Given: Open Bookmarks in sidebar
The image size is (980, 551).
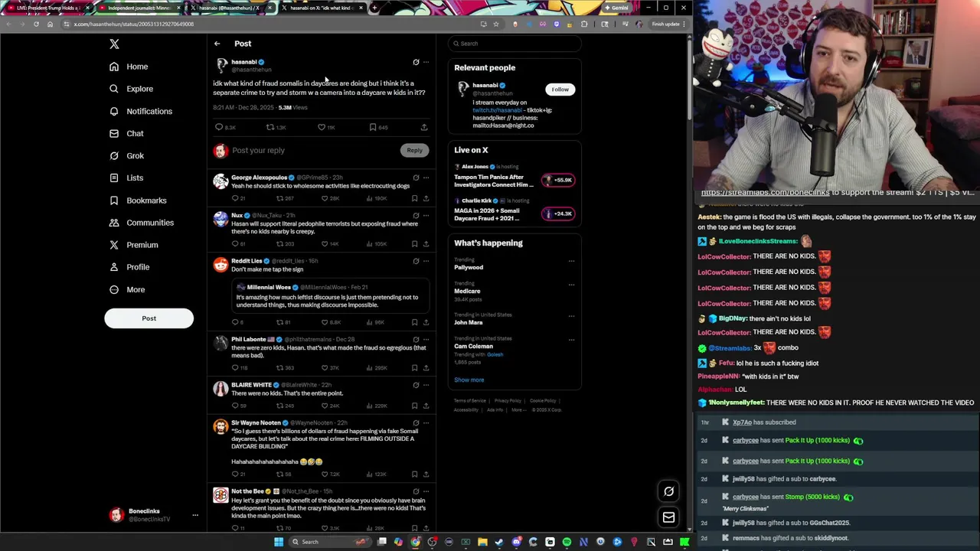Looking at the screenshot, I should (x=138, y=201).
